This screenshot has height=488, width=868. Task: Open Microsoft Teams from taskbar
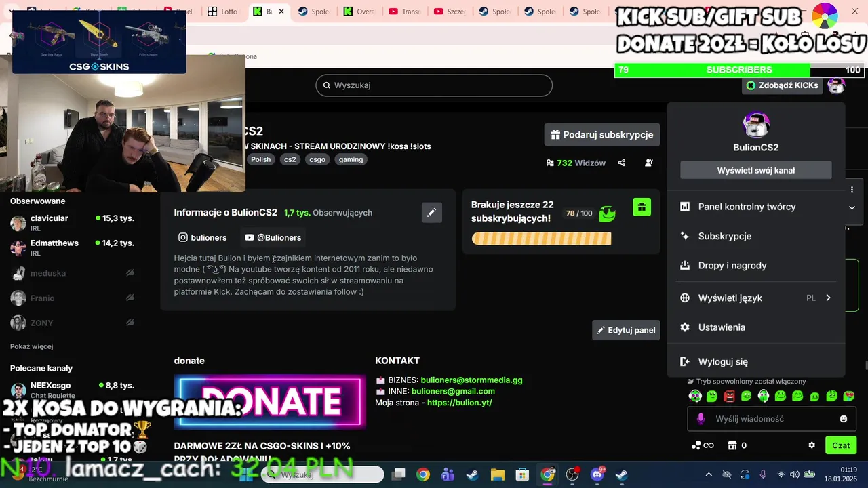click(447, 474)
